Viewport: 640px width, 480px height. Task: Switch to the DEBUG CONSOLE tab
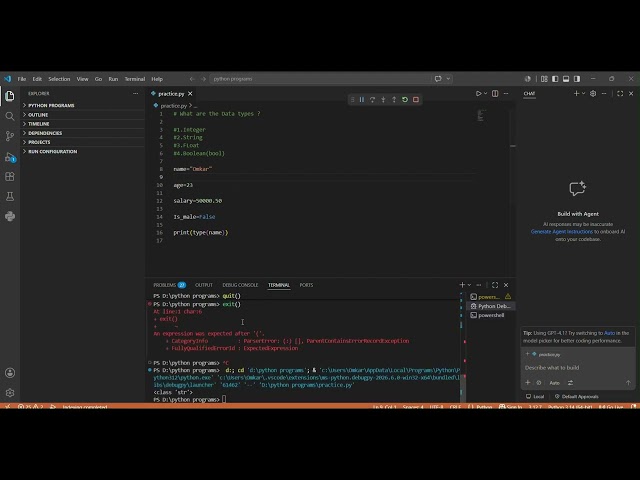point(240,285)
